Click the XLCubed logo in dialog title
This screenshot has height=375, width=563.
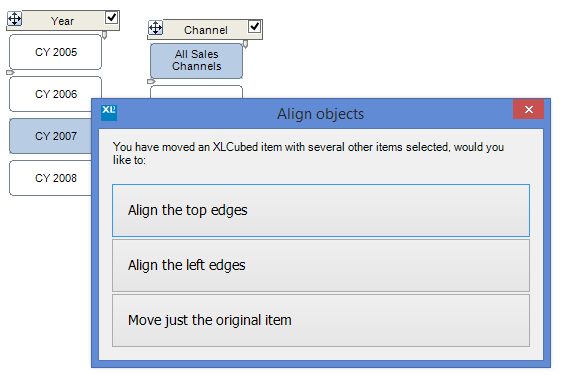[x=109, y=113]
